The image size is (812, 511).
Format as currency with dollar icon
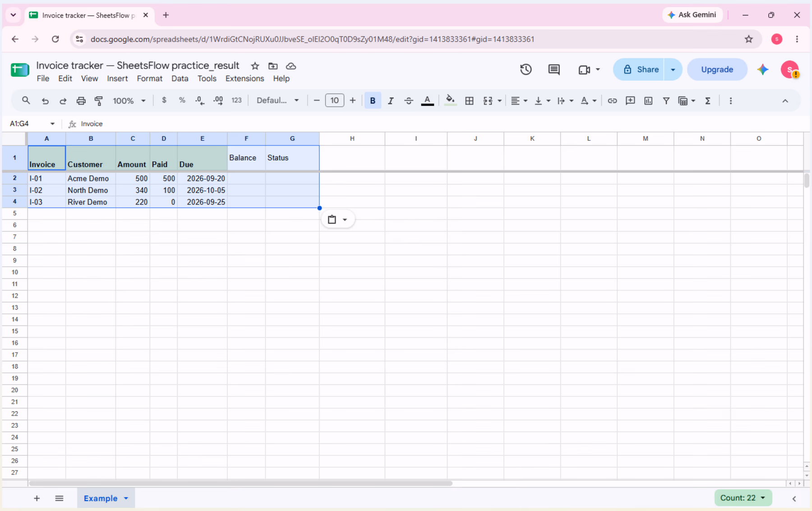click(164, 100)
